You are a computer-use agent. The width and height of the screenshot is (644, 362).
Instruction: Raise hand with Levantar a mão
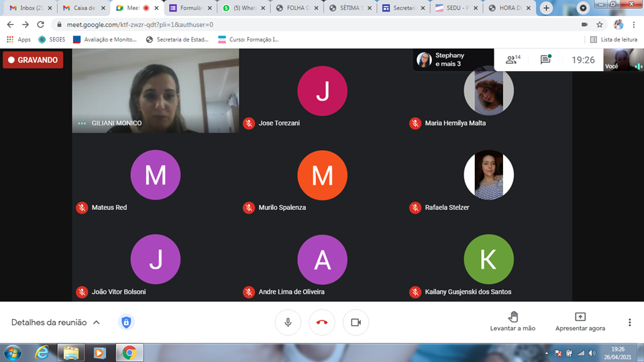(513, 322)
